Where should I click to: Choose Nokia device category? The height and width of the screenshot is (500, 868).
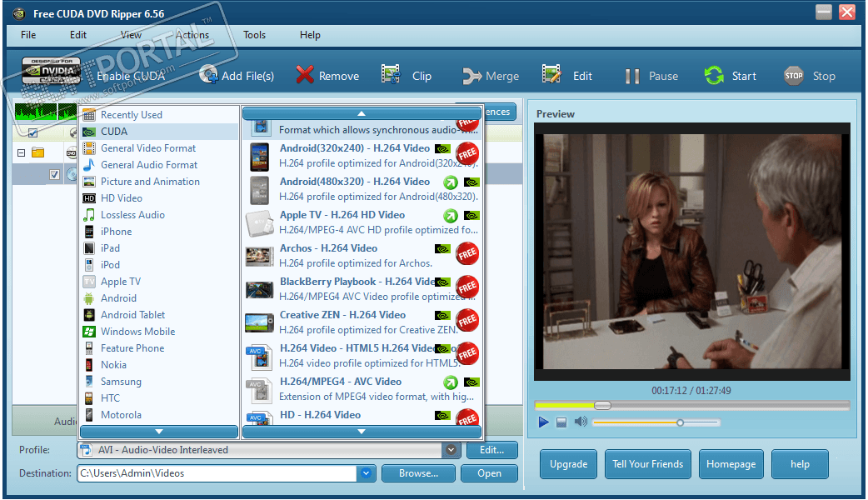[159, 364]
